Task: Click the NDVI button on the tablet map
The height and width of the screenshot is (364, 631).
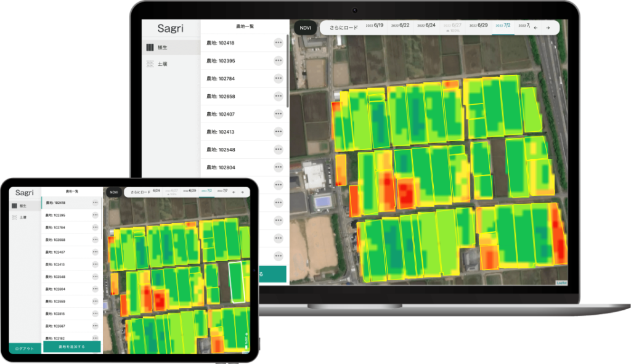Action: (114, 192)
